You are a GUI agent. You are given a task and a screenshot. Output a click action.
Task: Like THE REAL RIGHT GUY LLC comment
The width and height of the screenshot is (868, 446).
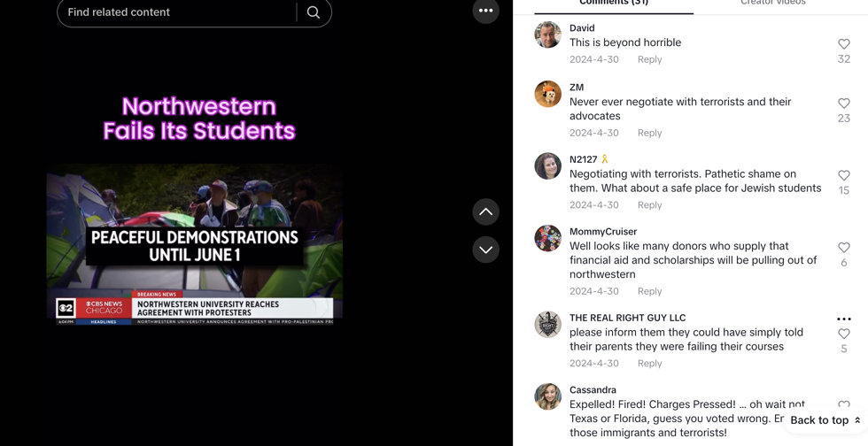843,334
